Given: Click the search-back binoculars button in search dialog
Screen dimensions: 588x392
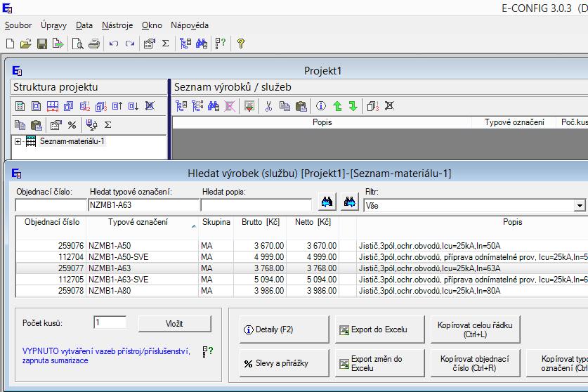Looking at the screenshot, I should pos(327,202).
